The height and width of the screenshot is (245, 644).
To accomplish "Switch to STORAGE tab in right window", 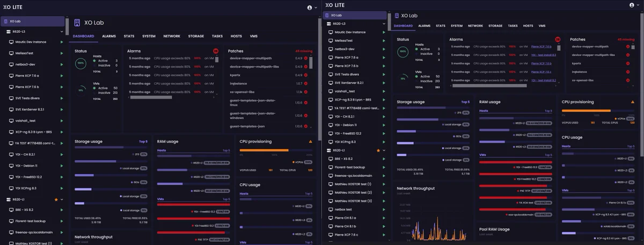I will [x=495, y=26].
